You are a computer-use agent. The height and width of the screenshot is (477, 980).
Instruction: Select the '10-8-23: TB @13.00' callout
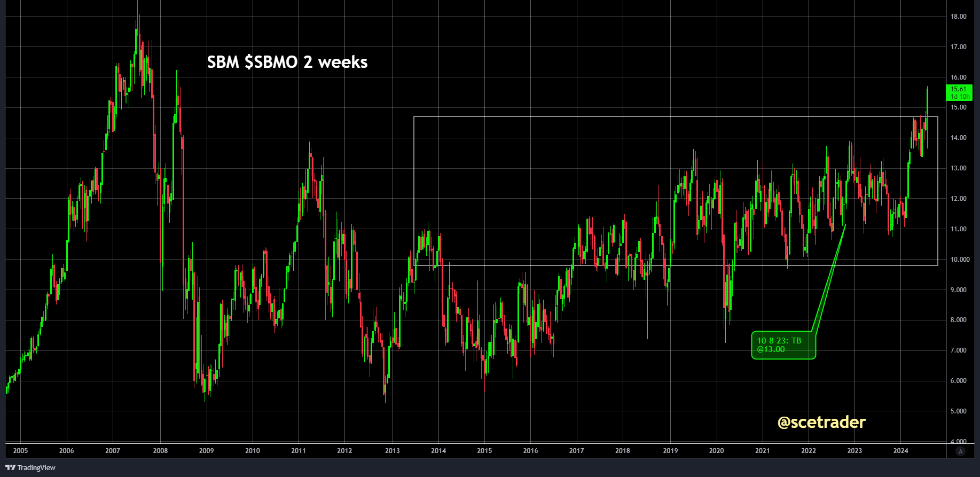tap(783, 345)
